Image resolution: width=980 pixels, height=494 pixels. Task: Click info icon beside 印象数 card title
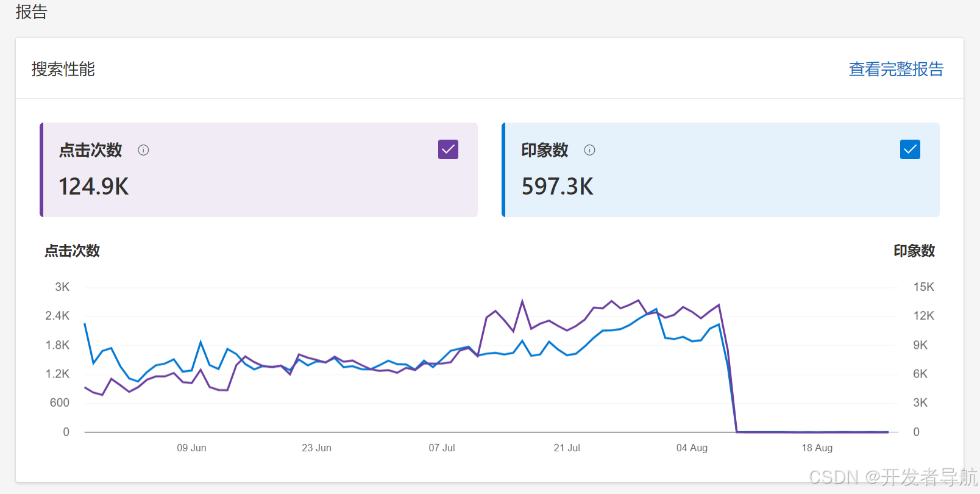pyautogui.click(x=589, y=150)
